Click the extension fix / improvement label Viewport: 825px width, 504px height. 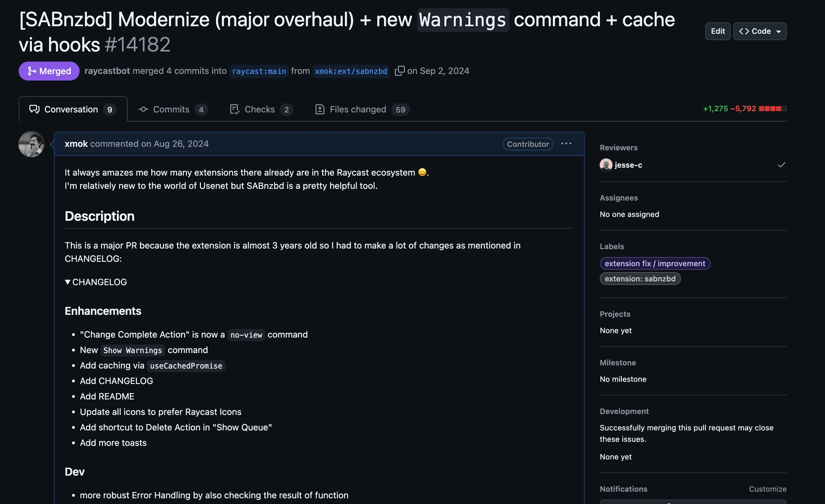click(x=654, y=263)
